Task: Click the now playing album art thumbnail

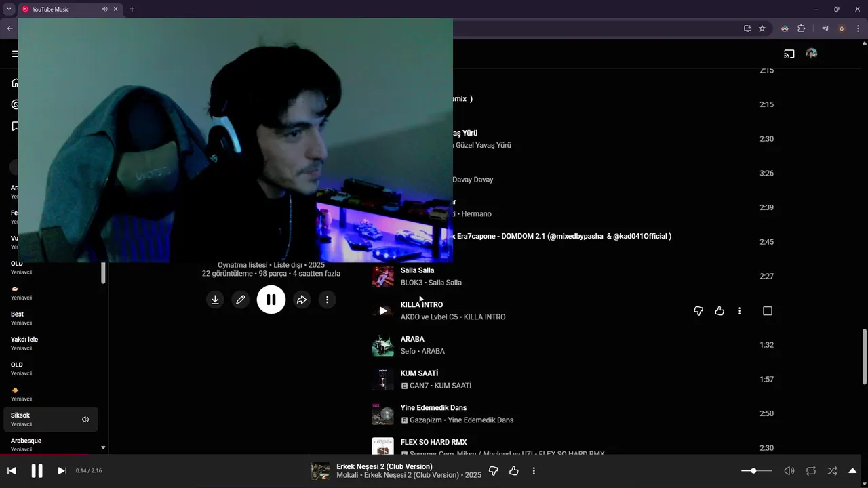Action: (320, 471)
